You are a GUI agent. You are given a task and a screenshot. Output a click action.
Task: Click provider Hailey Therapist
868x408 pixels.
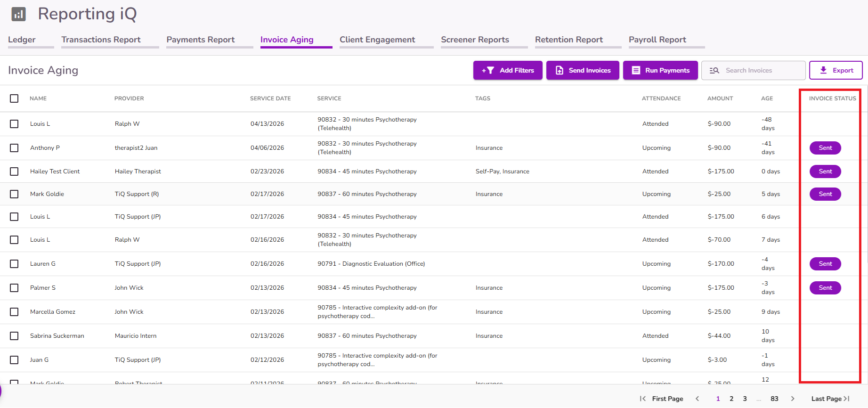(138, 171)
